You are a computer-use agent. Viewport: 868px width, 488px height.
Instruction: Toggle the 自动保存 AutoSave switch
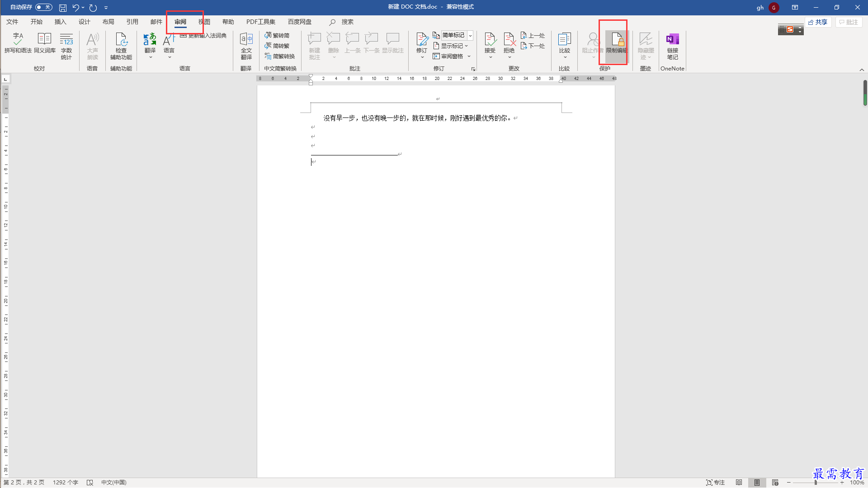point(44,7)
